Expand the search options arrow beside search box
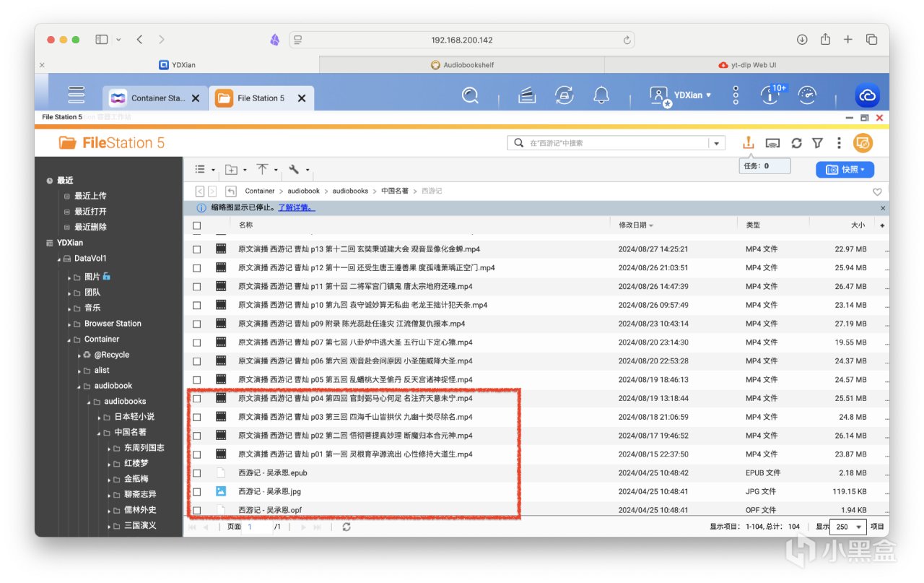Viewport: 924px width, 583px height. (x=716, y=143)
